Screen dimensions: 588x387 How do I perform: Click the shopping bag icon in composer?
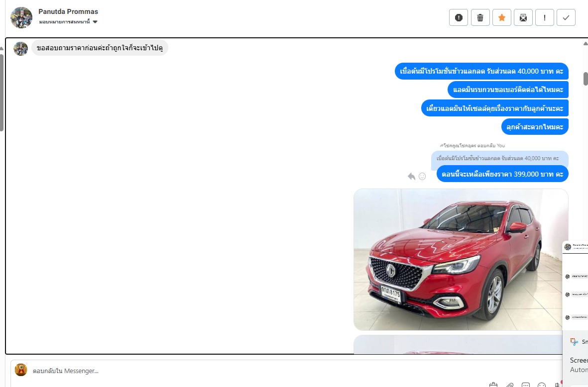(493, 385)
